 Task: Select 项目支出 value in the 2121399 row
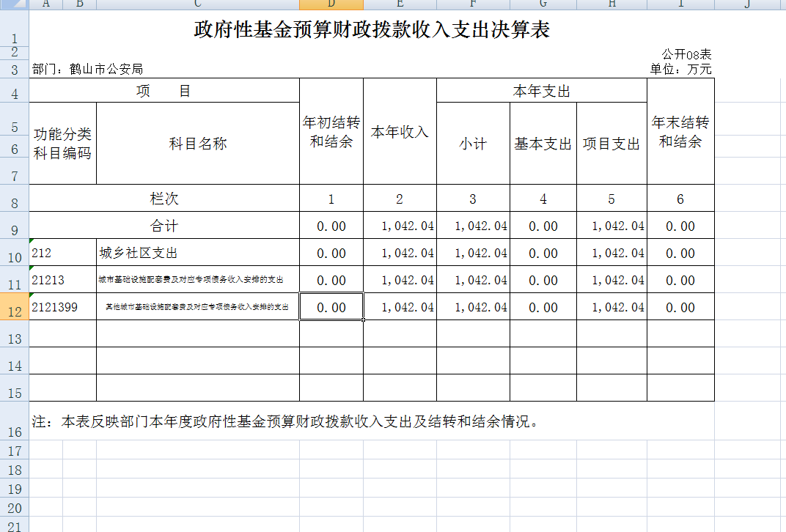(611, 306)
